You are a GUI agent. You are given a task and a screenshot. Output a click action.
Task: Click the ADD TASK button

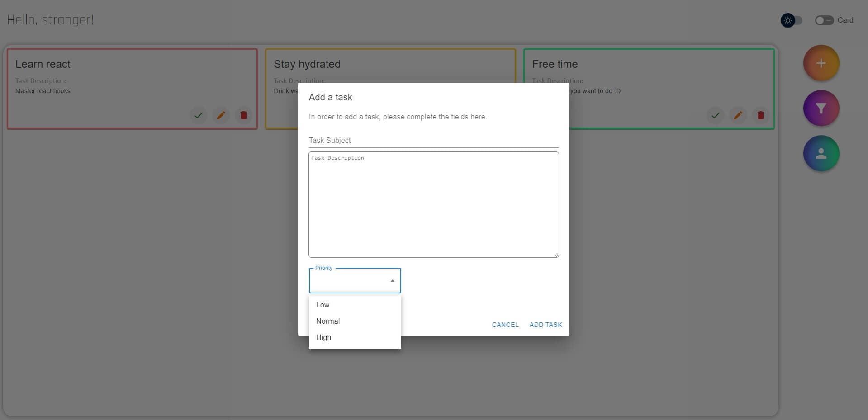[545, 325]
